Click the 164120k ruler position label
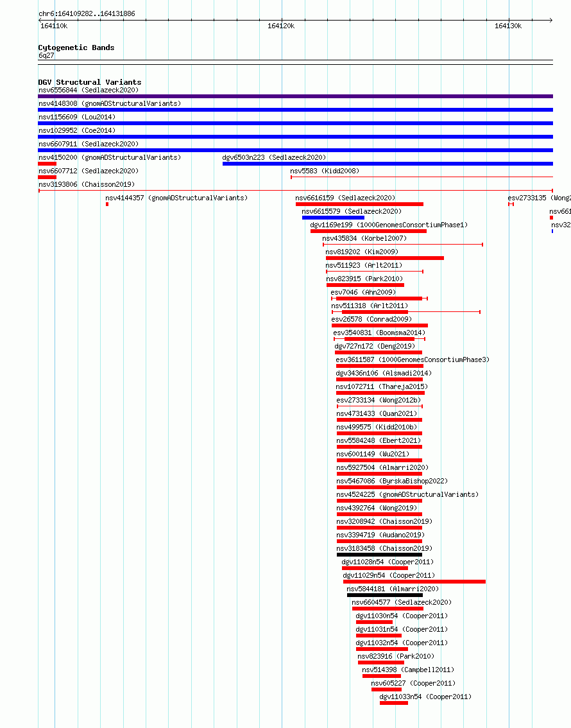The image size is (571, 728). pos(281,26)
